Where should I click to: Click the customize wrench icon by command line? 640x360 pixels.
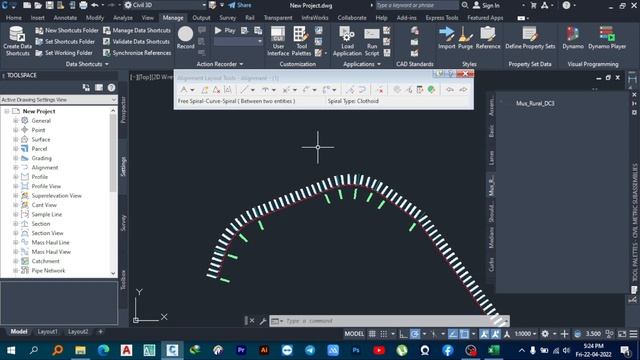point(263,321)
